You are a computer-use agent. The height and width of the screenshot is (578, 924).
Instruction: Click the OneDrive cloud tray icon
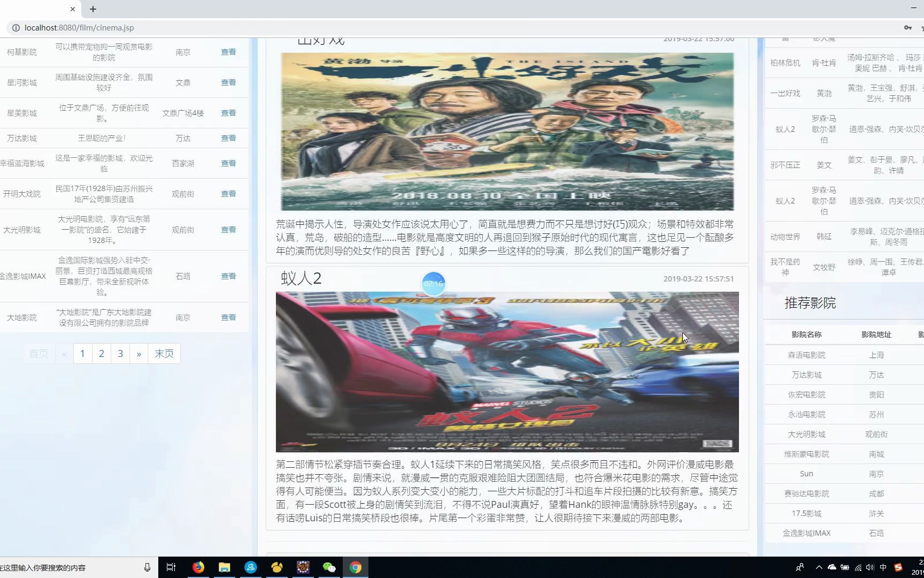[x=832, y=567]
